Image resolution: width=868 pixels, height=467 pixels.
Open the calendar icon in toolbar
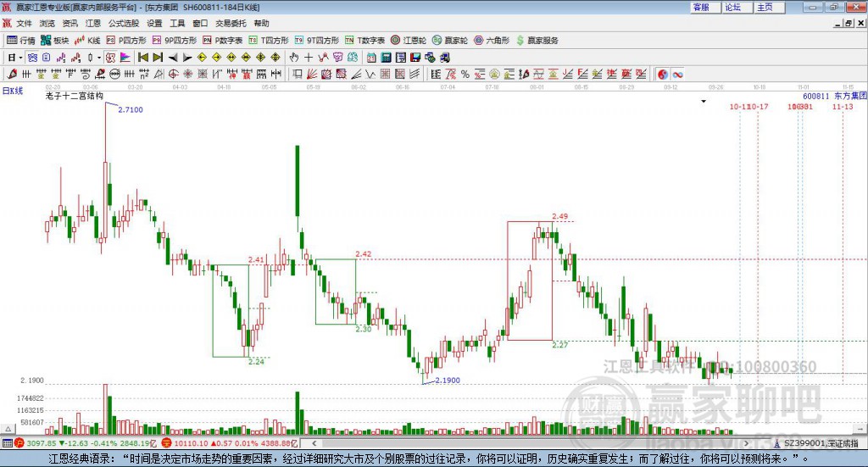371,58
